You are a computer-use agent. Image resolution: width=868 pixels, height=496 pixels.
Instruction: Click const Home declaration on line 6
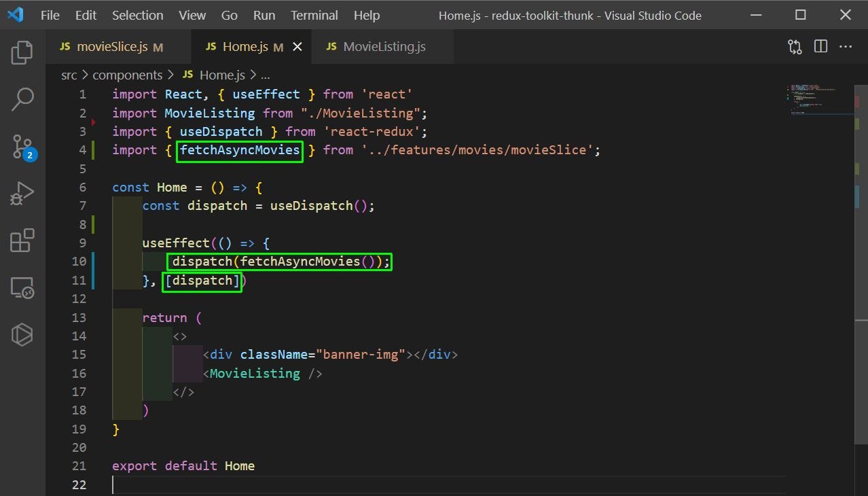[x=149, y=187]
